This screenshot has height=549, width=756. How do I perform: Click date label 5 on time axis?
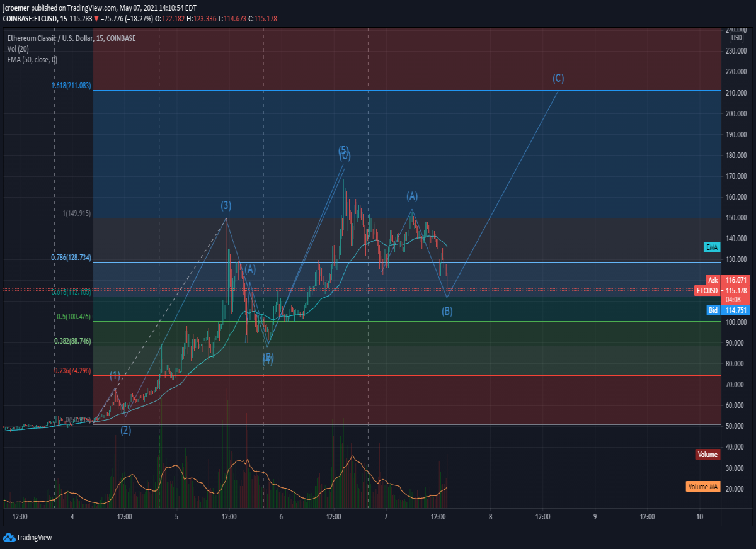point(177,517)
